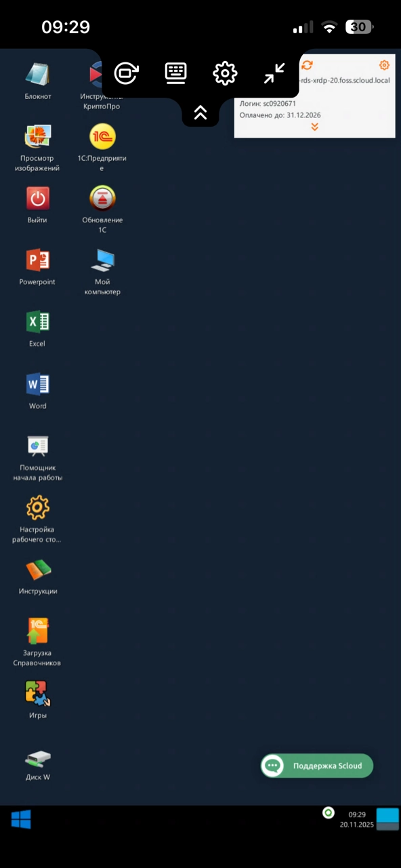Click orange gear icon in info panel
401x868 pixels.
pos(384,65)
